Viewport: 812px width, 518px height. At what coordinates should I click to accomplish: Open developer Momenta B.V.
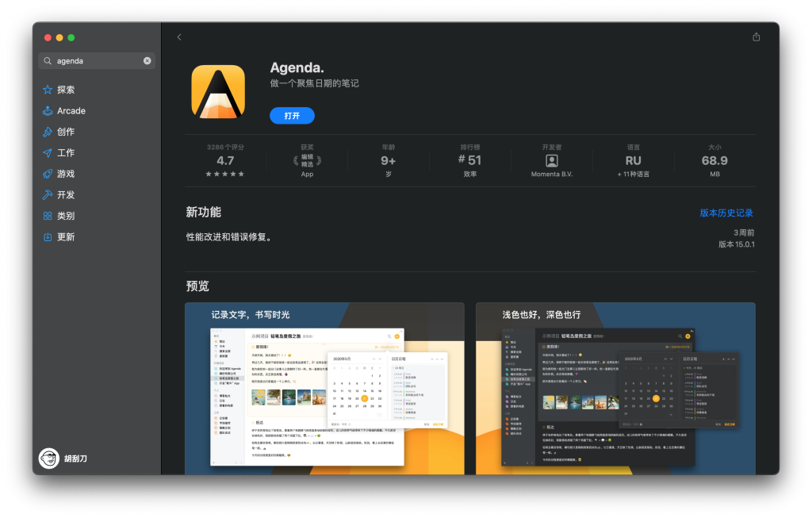552,174
